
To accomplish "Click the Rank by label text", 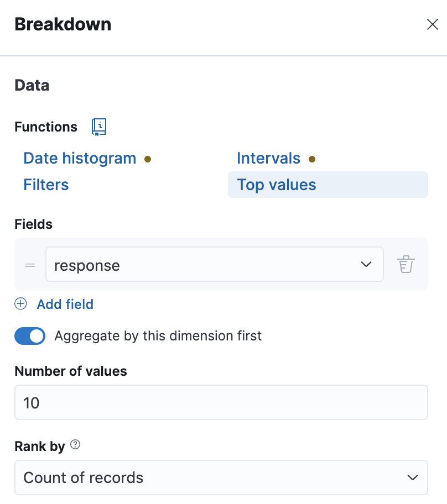I will (x=40, y=446).
